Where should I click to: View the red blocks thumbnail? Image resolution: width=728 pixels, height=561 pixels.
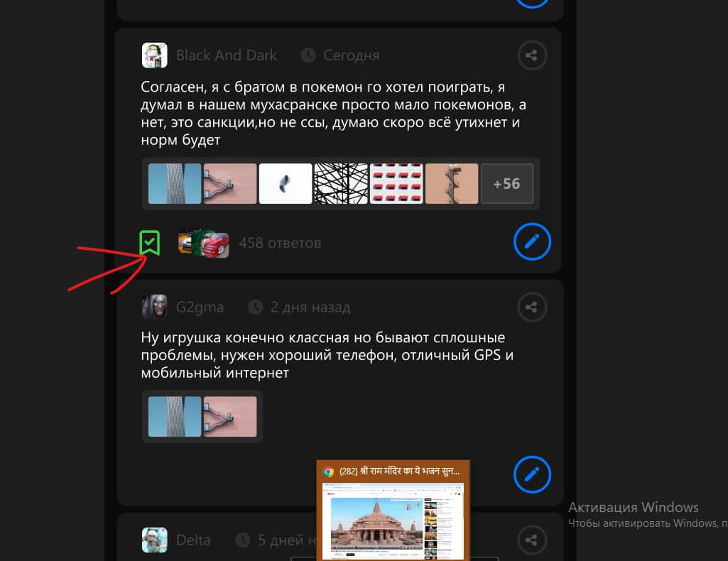[396, 184]
